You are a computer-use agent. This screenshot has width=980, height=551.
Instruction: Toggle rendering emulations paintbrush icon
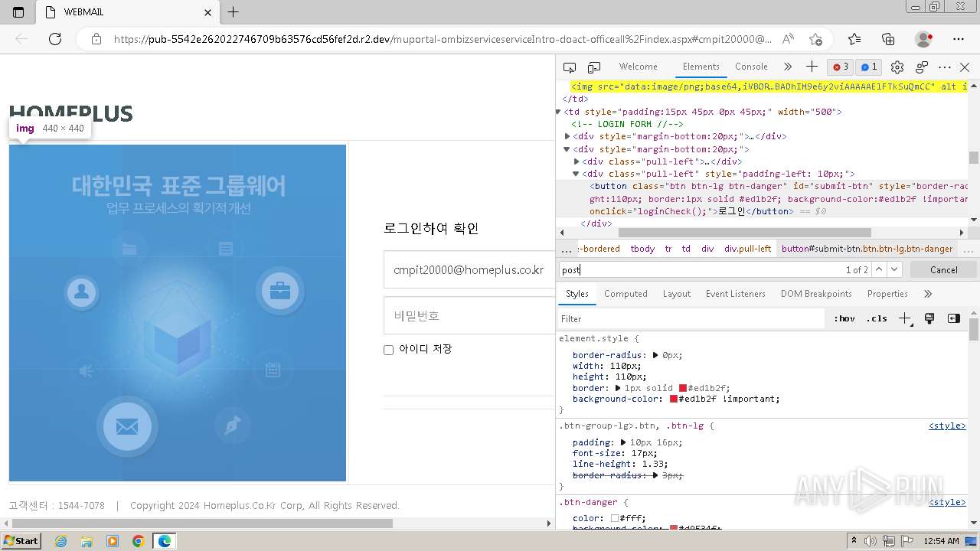point(929,318)
